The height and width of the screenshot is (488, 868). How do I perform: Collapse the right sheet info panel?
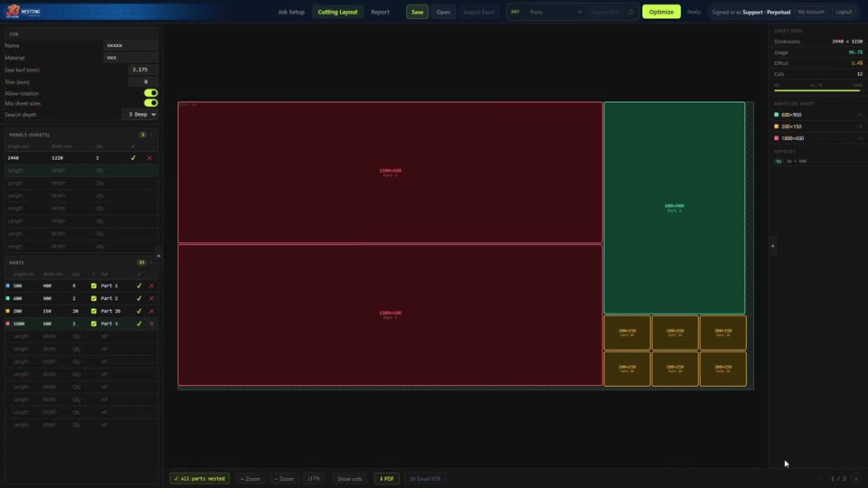(x=772, y=246)
